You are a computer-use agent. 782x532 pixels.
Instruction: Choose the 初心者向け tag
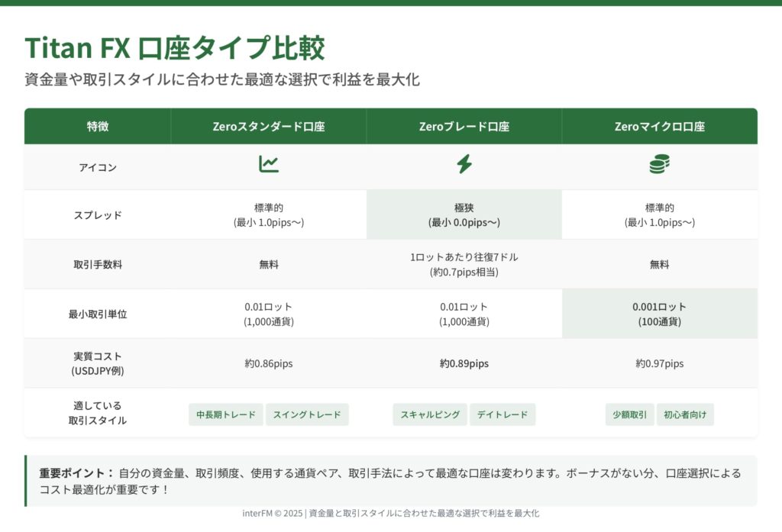click(685, 414)
